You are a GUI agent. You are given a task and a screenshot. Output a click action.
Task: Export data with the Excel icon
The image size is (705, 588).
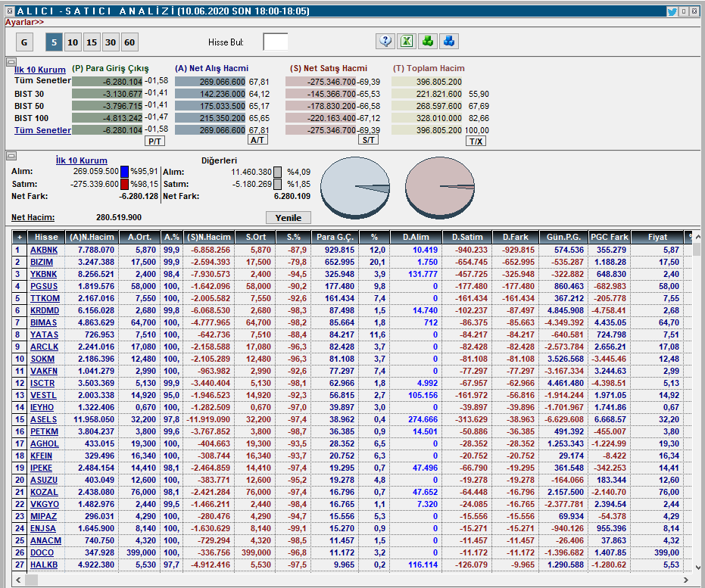pyautogui.click(x=407, y=42)
